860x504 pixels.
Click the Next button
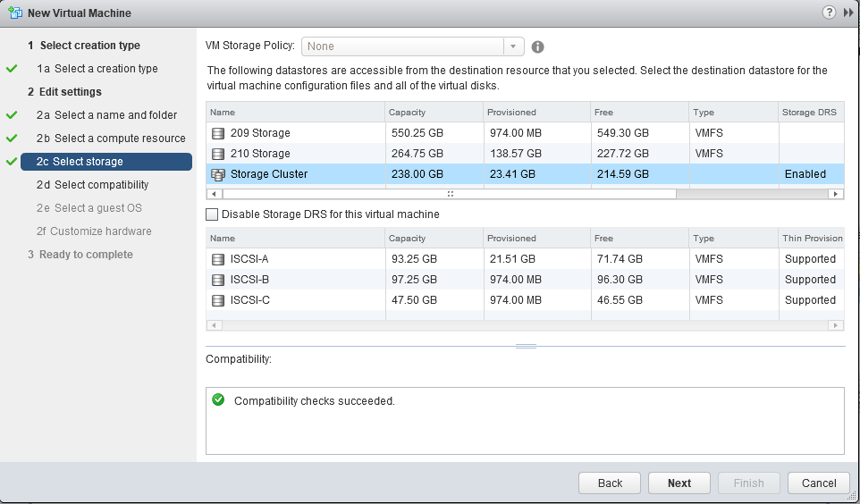(679, 483)
